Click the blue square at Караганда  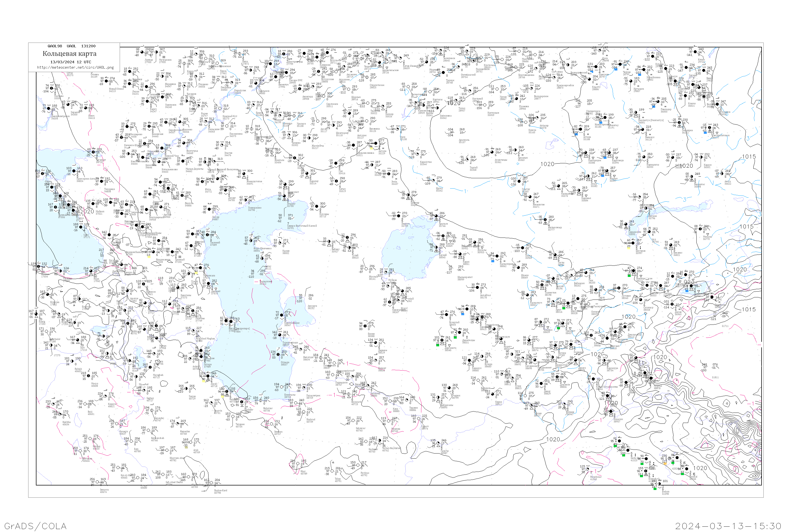(605, 157)
